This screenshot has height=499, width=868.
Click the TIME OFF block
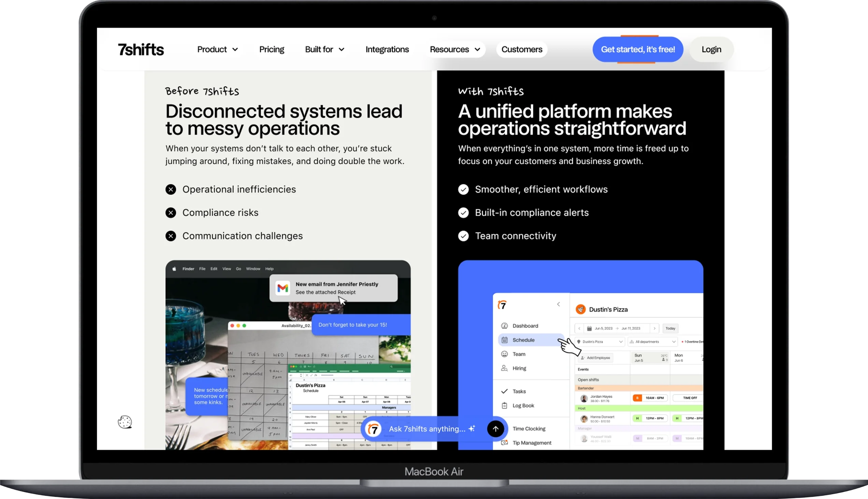[688, 398]
